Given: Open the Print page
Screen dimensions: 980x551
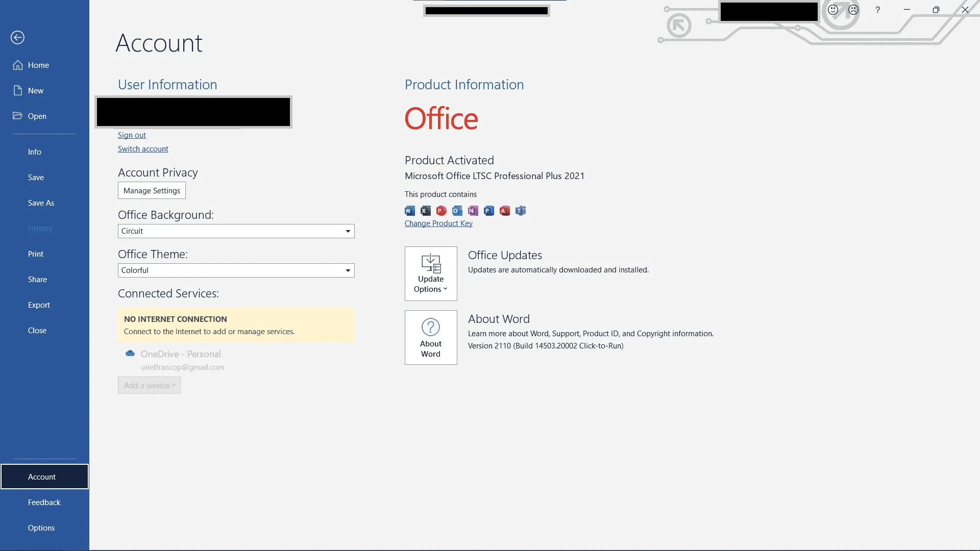Looking at the screenshot, I should coord(44,254).
